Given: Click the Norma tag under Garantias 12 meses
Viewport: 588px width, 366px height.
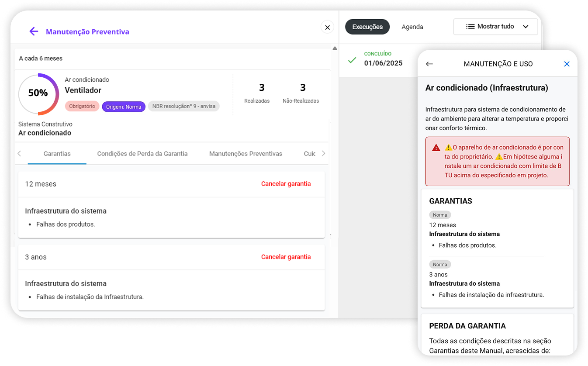Looking at the screenshot, I should (440, 214).
